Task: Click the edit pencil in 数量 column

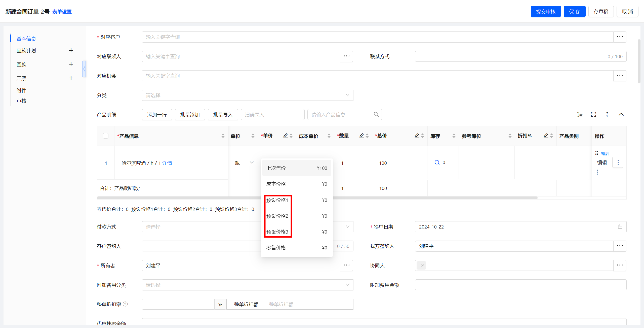Action: point(361,136)
